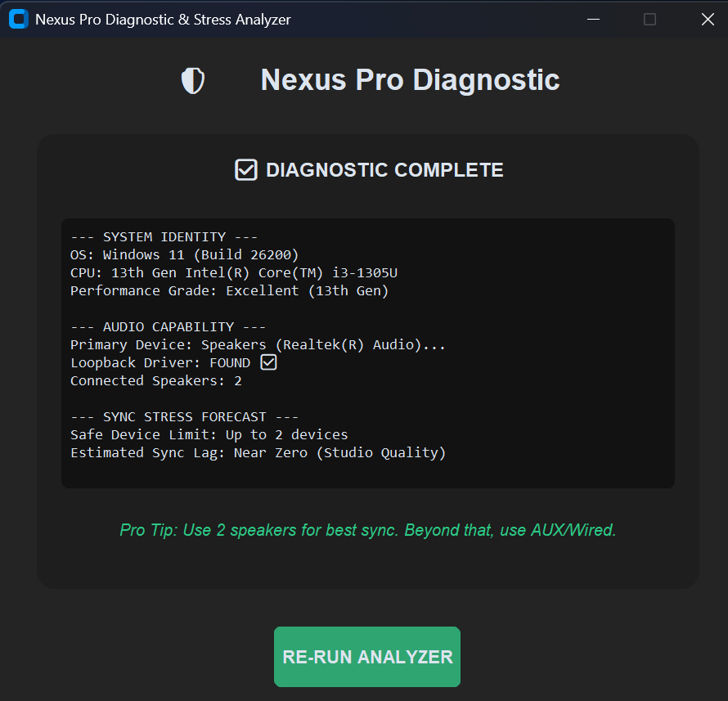The image size is (728, 701).
Task: Click the '--- SYNC STRESS FORECAST ---' line
Action: [184, 417]
